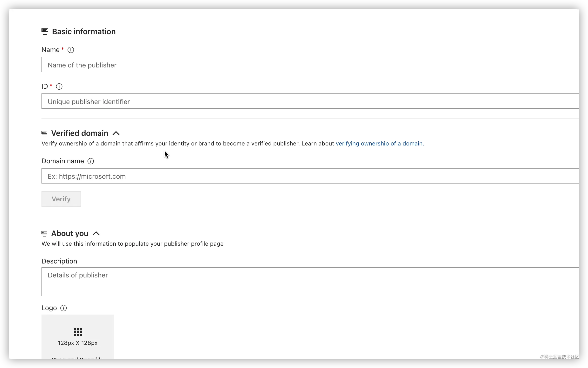This screenshot has width=588, height=368.
Task: Click the info icon beside ID label
Action: click(x=59, y=86)
